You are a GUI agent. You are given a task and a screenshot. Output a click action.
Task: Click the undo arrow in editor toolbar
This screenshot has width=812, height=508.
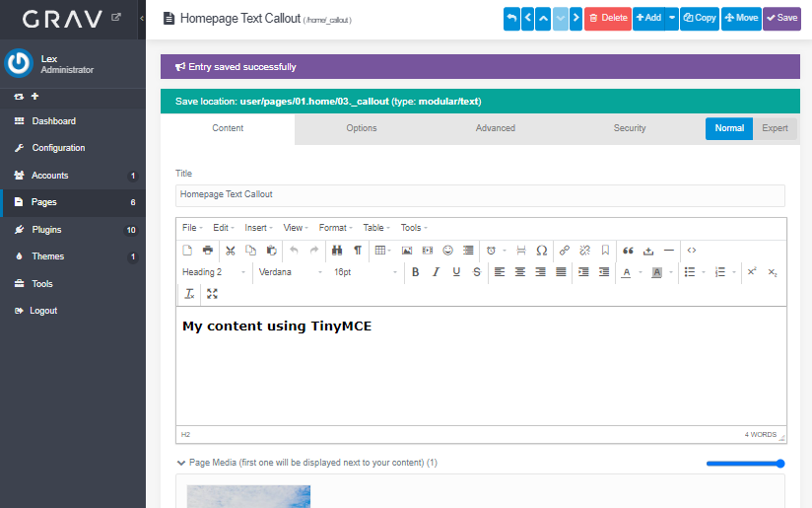pyautogui.click(x=294, y=251)
